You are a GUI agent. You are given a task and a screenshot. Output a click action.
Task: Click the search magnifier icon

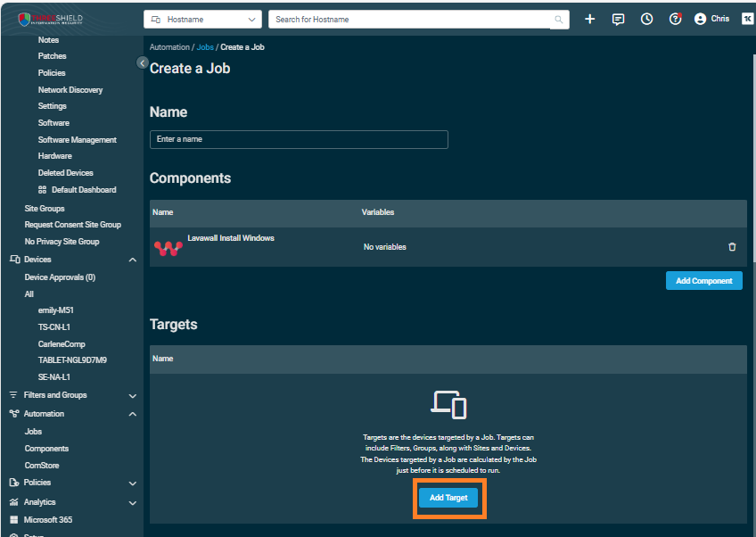559,19
